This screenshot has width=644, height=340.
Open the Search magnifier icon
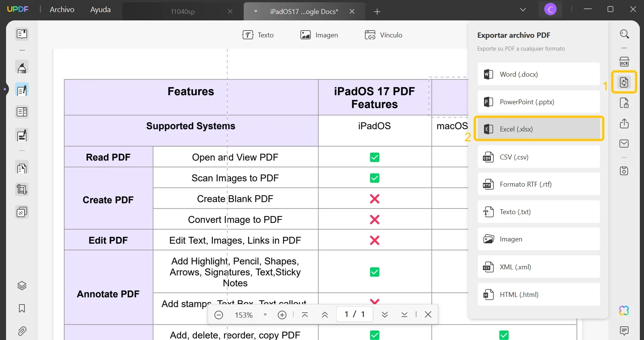pyautogui.click(x=624, y=34)
